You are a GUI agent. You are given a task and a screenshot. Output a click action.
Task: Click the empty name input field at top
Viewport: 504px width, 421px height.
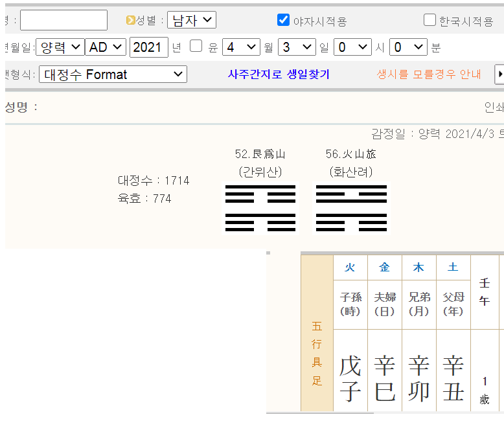[63, 20]
